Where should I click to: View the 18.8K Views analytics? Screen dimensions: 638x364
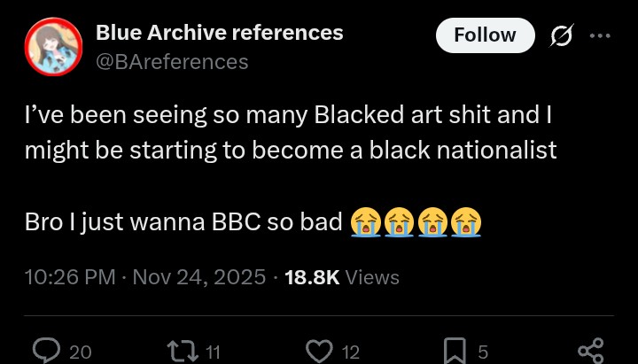(342, 277)
